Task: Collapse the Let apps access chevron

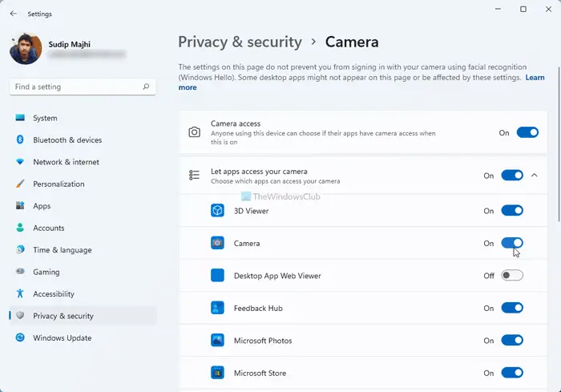Action: (535, 175)
